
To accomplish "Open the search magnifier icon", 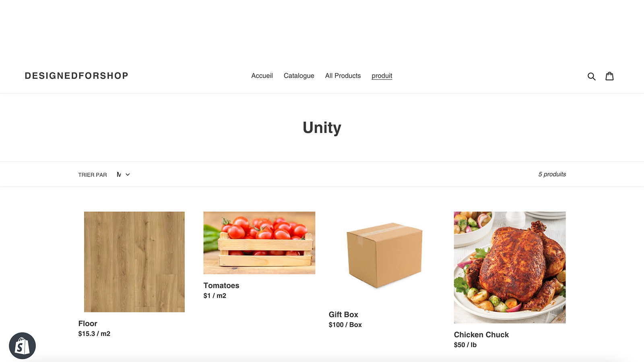I will coord(591,76).
